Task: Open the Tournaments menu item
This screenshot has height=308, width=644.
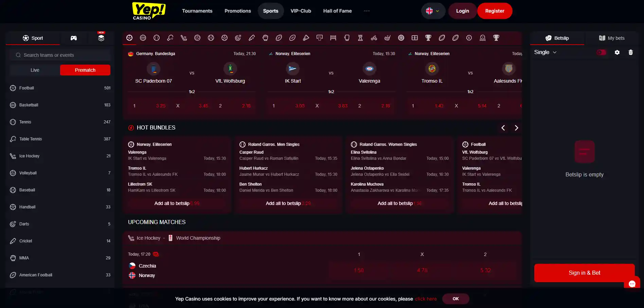Action: (x=197, y=11)
